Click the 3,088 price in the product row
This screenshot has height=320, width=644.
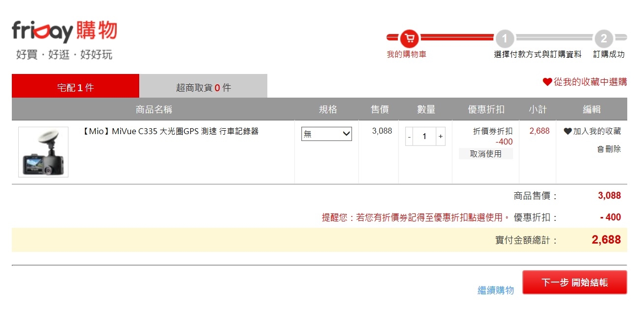point(382,131)
